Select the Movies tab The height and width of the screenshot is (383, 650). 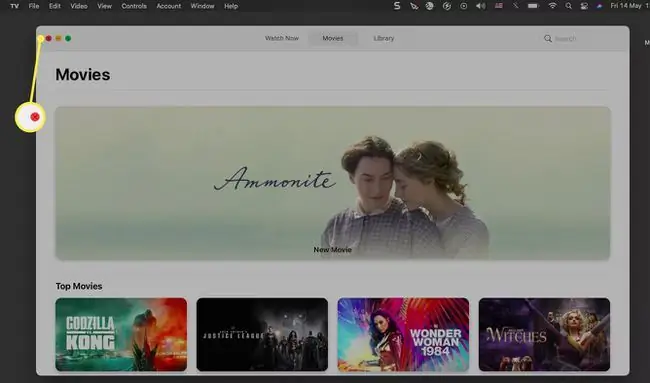pyautogui.click(x=333, y=38)
